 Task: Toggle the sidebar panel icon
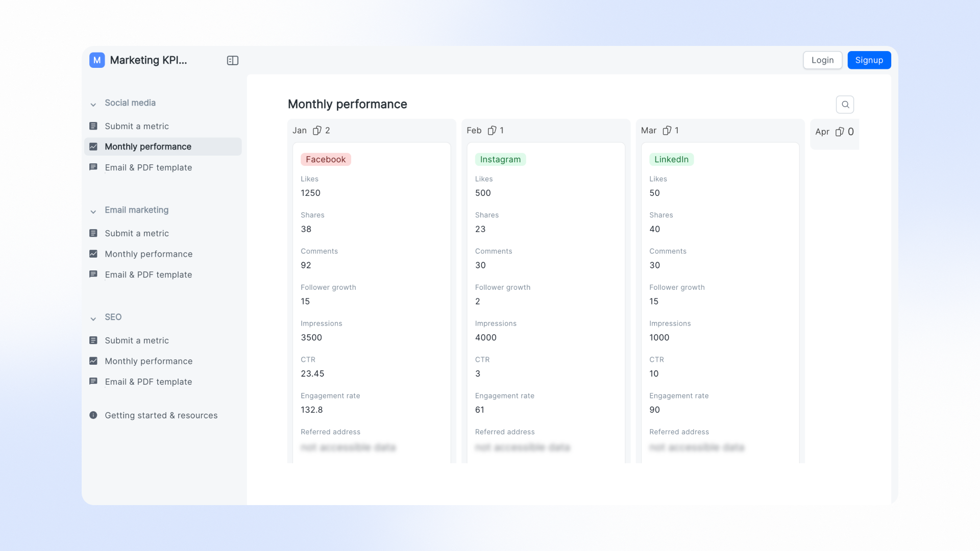click(x=233, y=60)
